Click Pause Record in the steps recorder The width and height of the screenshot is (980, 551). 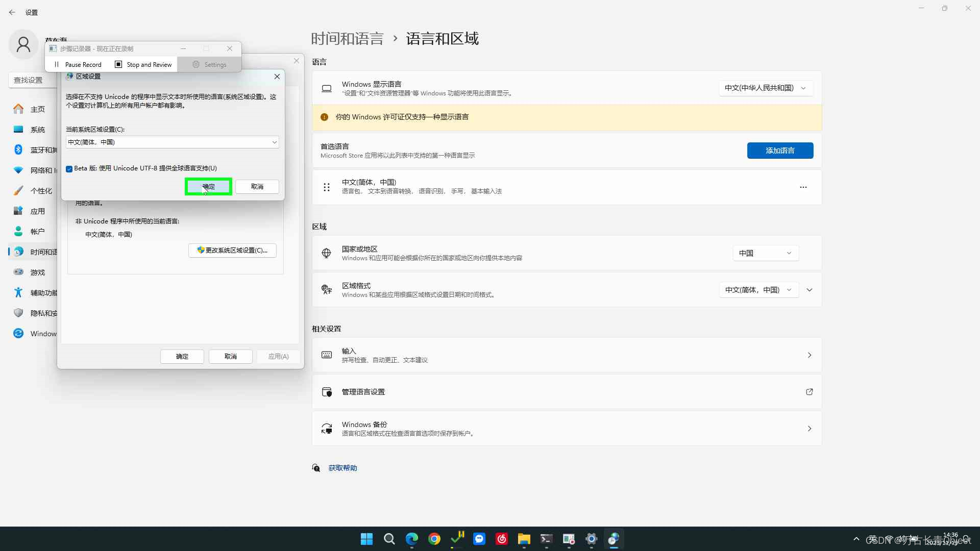tap(78, 65)
